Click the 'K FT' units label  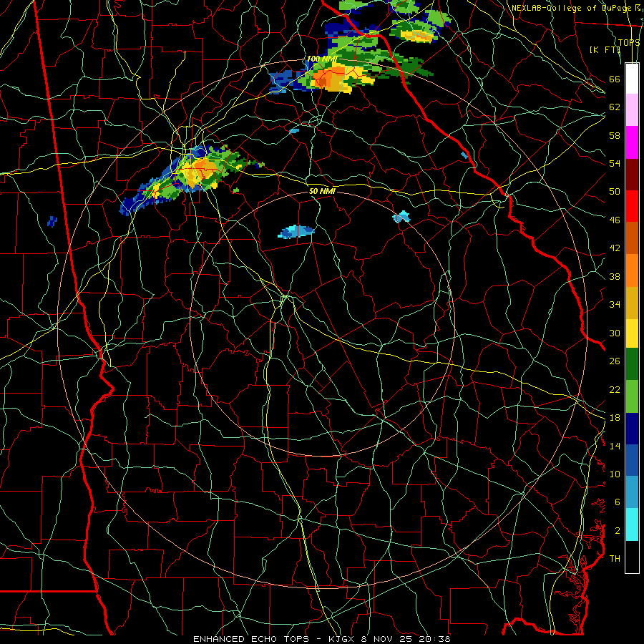tap(605, 49)
